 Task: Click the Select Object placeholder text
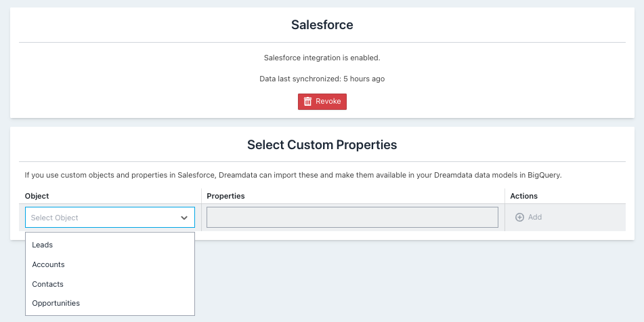coord(54,218)
